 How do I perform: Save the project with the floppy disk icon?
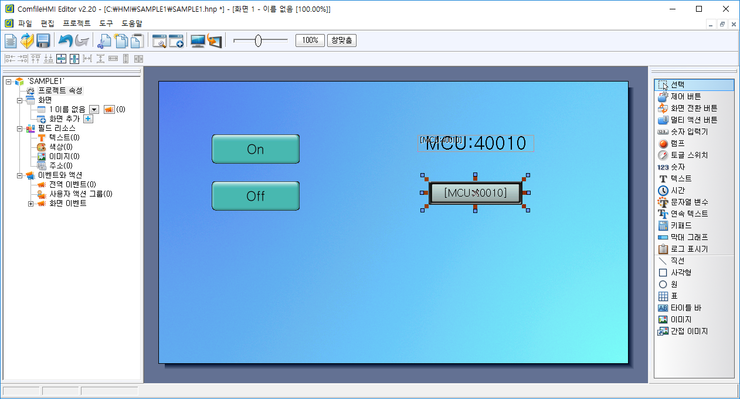click(43, 41)
